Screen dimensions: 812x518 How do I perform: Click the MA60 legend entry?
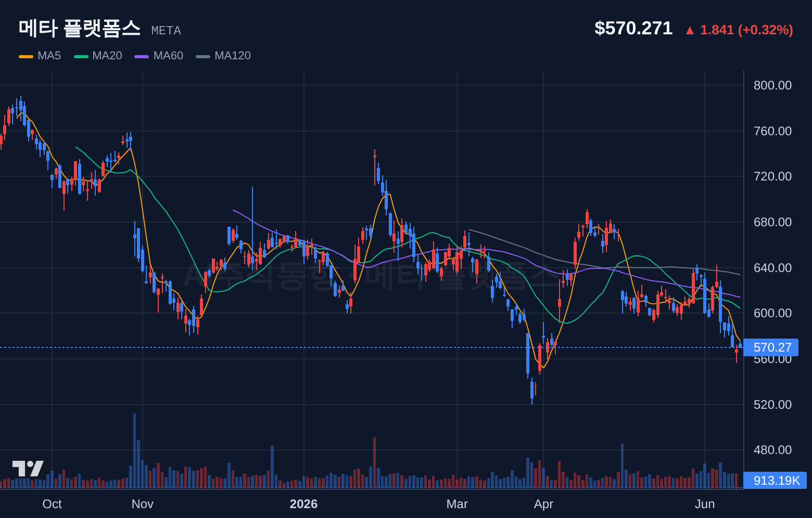(x=159, y=56)
